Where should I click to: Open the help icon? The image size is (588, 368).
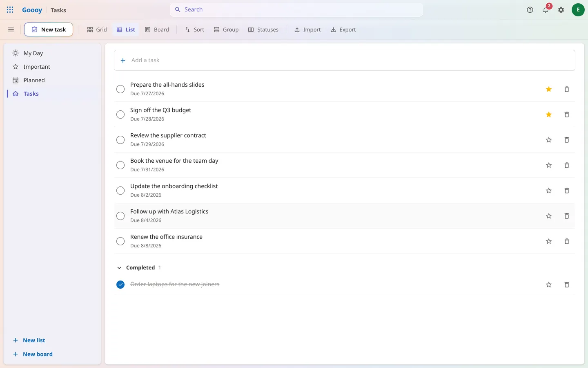530,10
